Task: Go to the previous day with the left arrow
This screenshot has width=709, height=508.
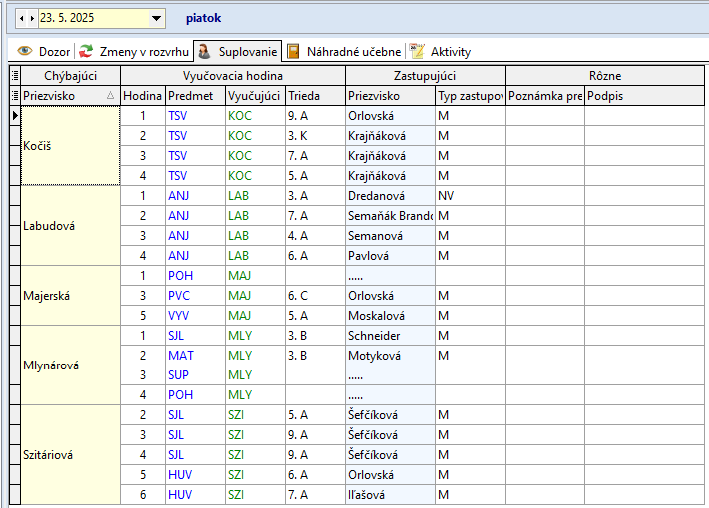Action: coord(22,19)
